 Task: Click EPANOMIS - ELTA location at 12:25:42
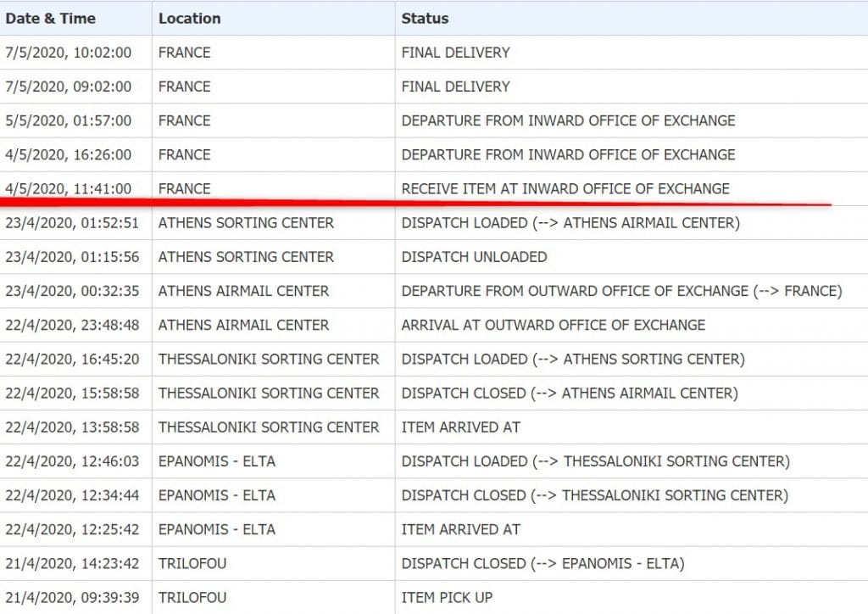pyautogui.click(x=216, y=529)
